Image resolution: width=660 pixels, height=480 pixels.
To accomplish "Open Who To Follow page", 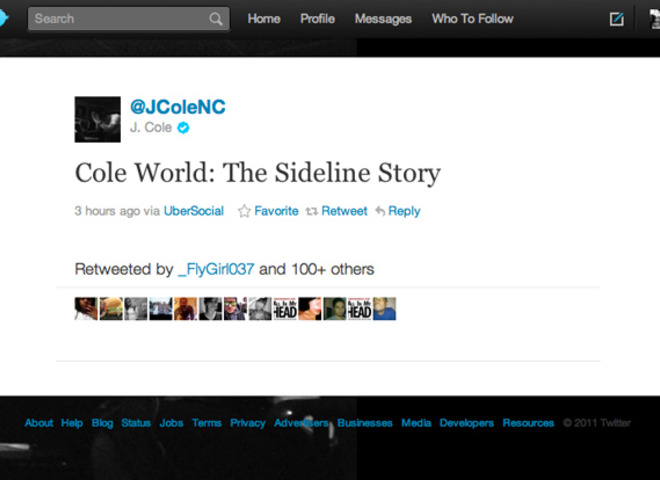I will (x=472, y=19).
